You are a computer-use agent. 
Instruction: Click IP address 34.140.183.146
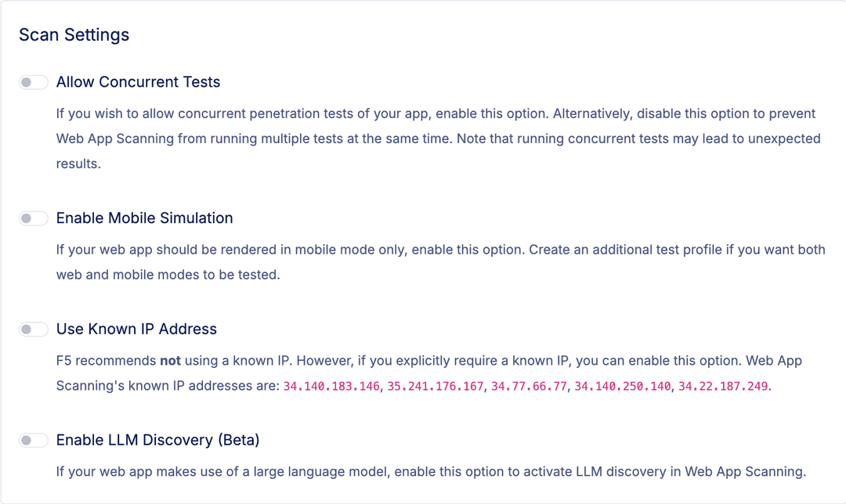(x=331, y=387)
